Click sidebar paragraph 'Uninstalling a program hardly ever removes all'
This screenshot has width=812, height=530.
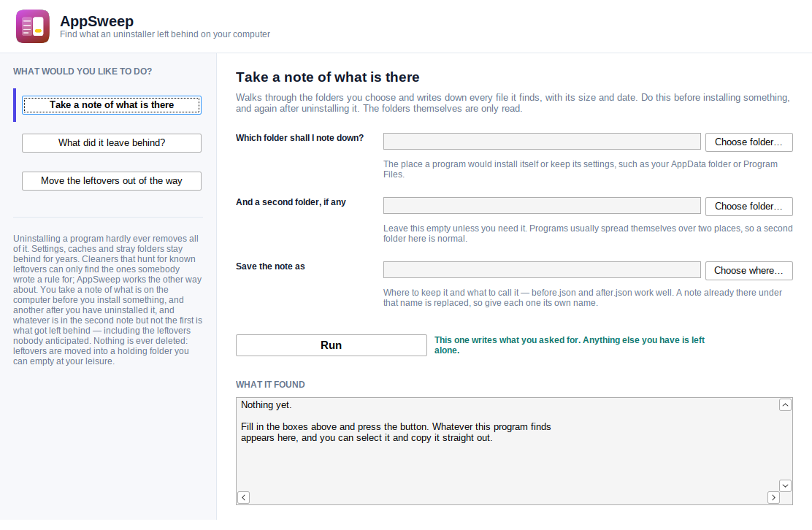point(108,300)
